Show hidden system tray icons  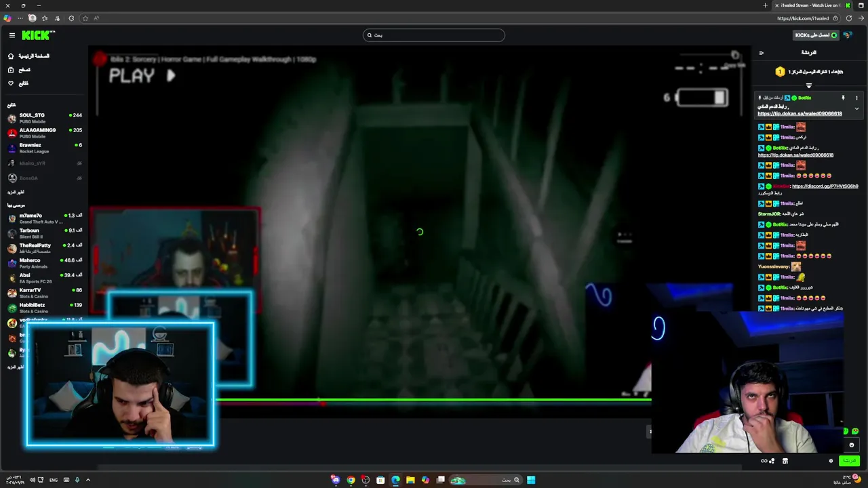[87, 480]
